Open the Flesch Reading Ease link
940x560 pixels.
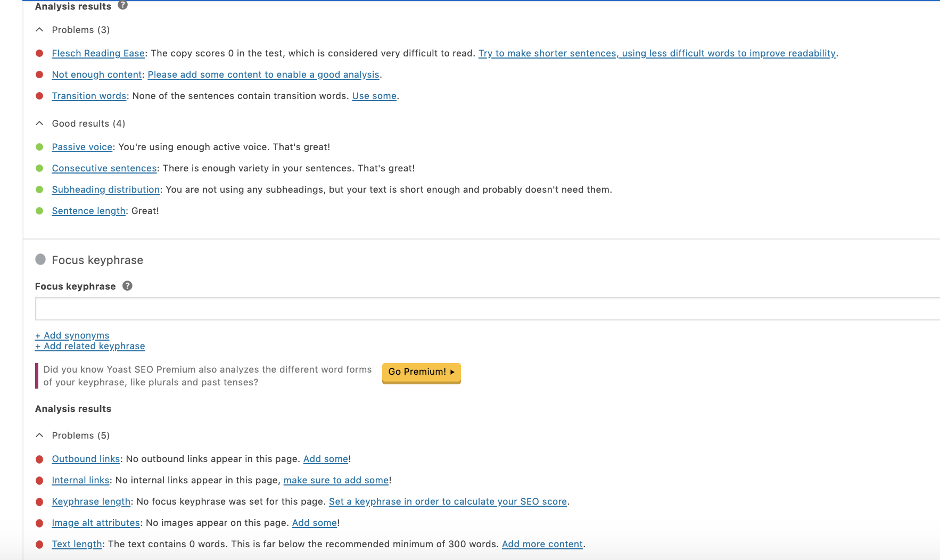[x=98, y=53]
